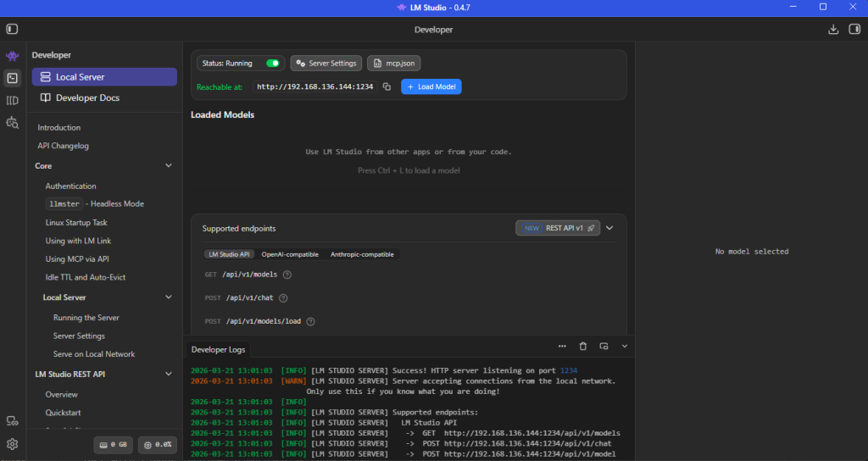Switch to OpenAI-compatible endpoints tab
Image resolution: width=868 pixels, height=461 pixels.
290,254
